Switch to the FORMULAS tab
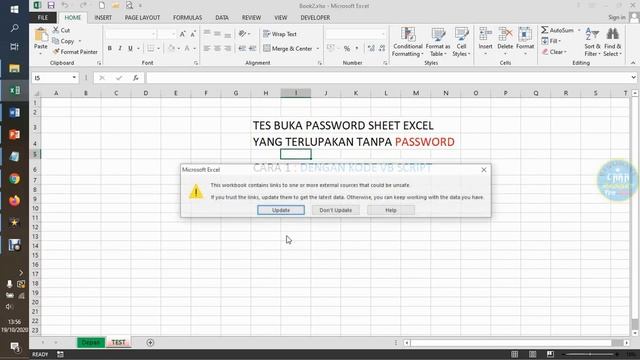Image resolution: width=640 pixels, height=360 pixels. coord(187,18)
